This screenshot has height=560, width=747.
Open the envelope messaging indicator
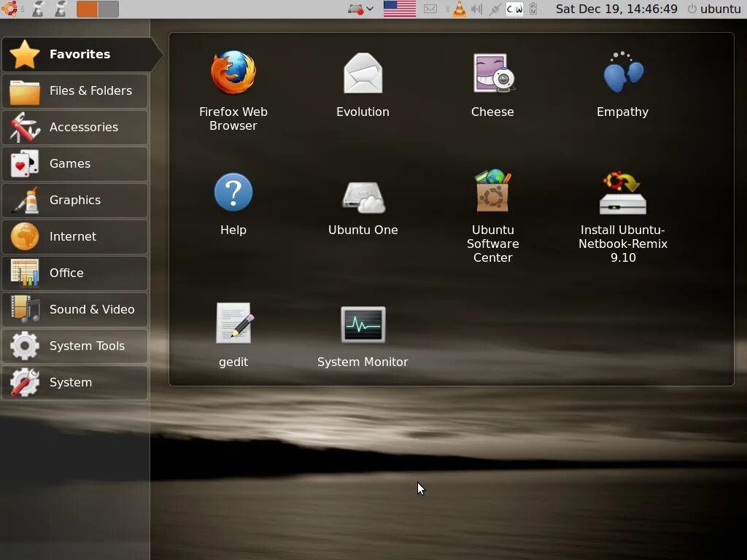[430, 9]
